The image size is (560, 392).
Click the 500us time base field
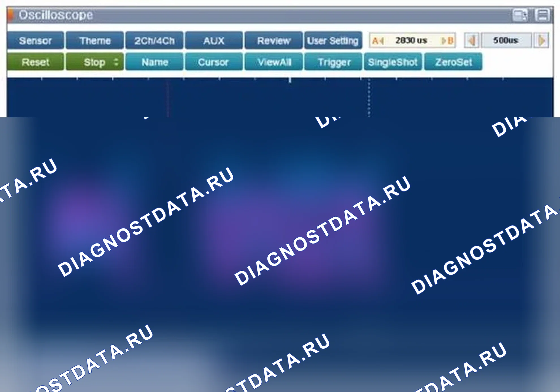[x=506, y=40]
